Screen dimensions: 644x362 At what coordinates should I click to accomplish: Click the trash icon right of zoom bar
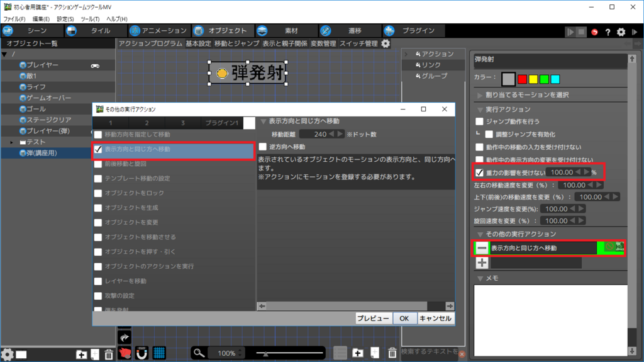point(392,353)
